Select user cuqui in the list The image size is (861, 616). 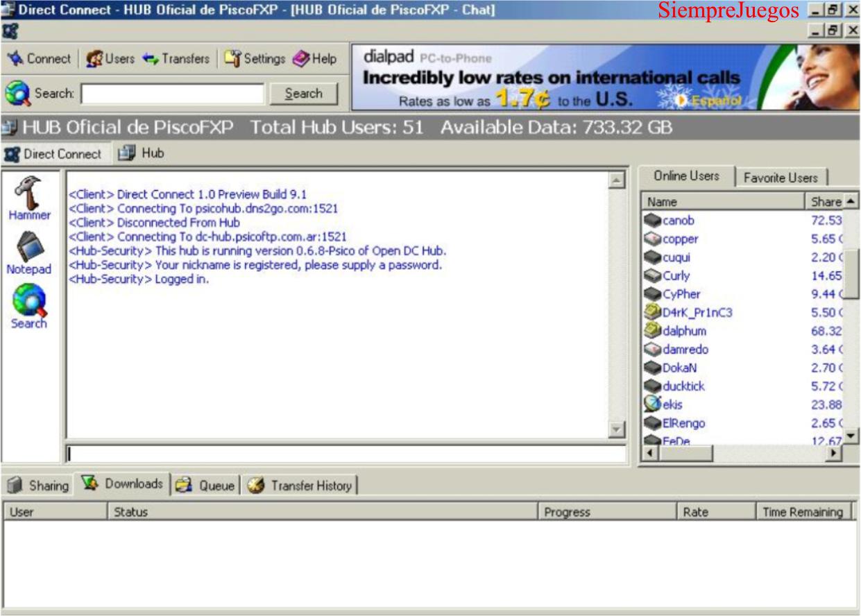coord(676,257)
